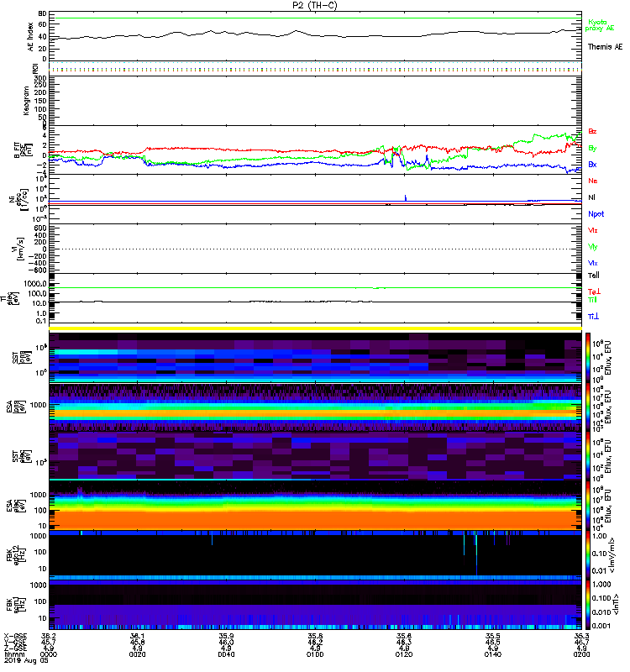Click the black 'Tell' legend label
This screenshot has width=630, height=672.
(x=593, y=276)
